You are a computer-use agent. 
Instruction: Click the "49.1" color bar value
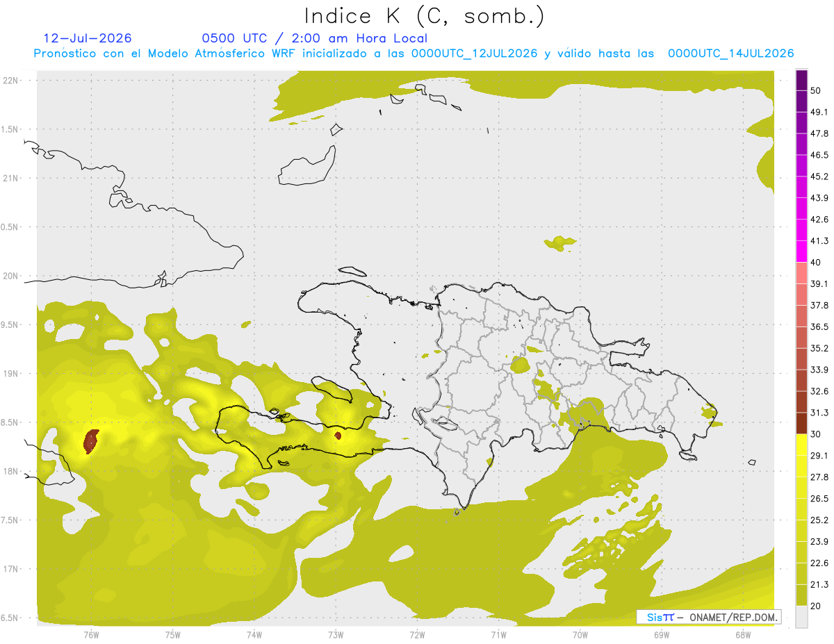[819, 112]
